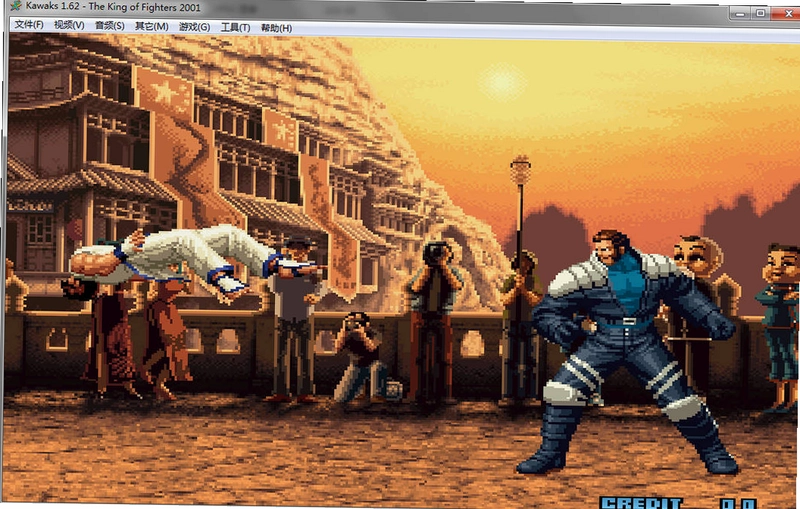Open the 视频(V) menu
Screen dimensions: 800x509
click(x=69, y=25)
